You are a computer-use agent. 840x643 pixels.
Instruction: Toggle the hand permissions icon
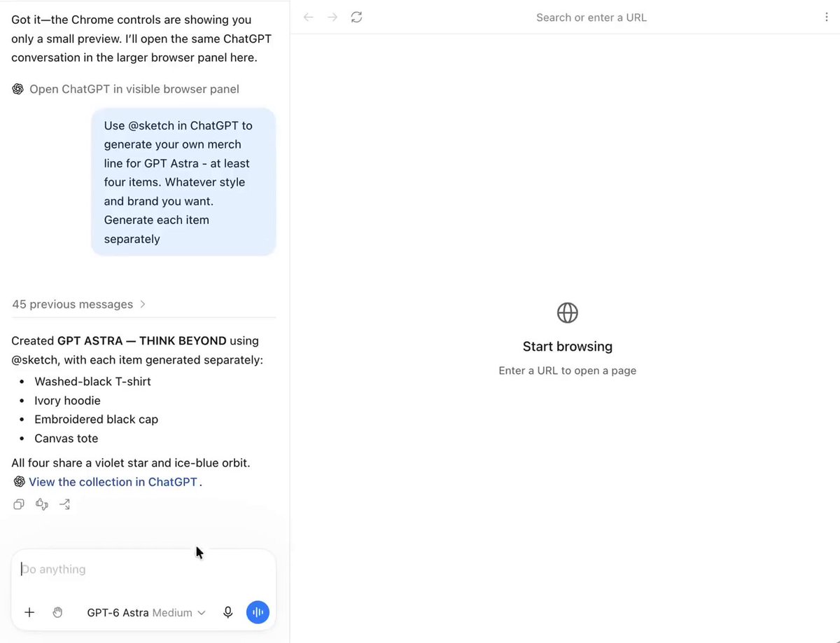(x=58, y=612)
